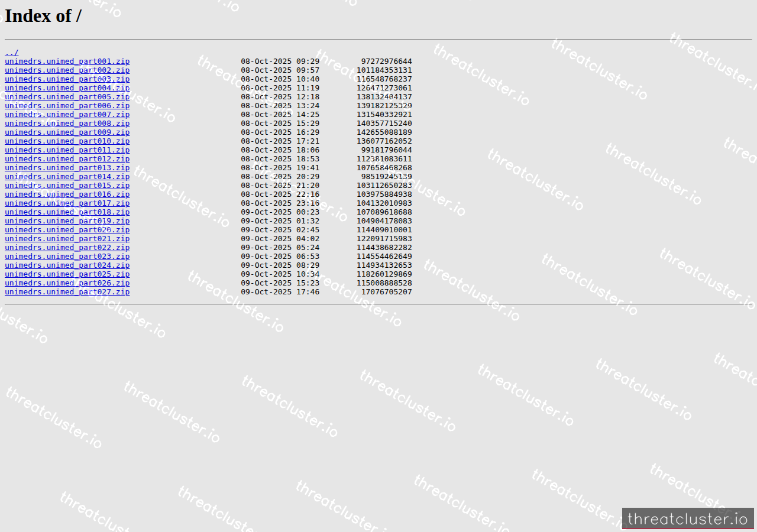The width and height of the screenshot is (757, 532).
Task: Open unimedrs.unimed_part006.zip
Action: [x=67, y=106]
